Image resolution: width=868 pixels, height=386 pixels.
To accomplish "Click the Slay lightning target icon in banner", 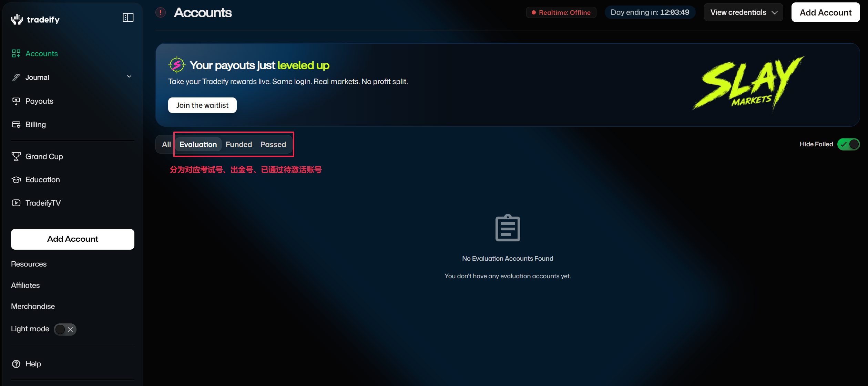I will [177, 65].
